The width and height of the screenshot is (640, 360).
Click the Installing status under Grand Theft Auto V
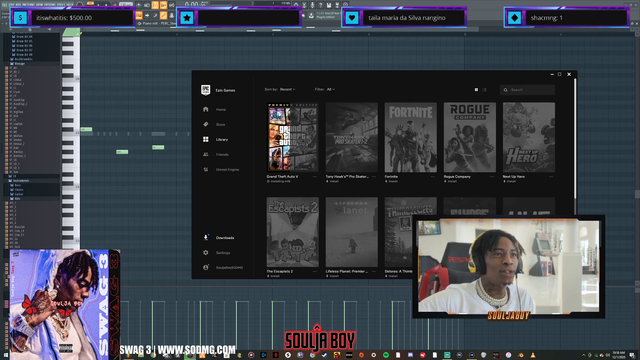point(279,181)
